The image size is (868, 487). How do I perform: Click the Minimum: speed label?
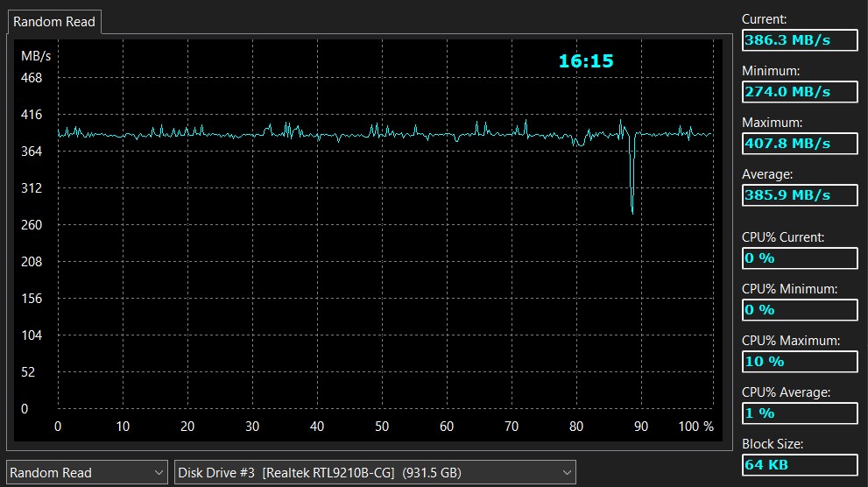(771, 72)
